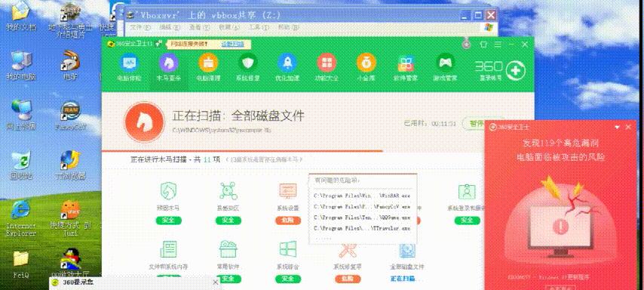Open 我的文档 desktop icon

pyautogui.click(x=20, y=17)
